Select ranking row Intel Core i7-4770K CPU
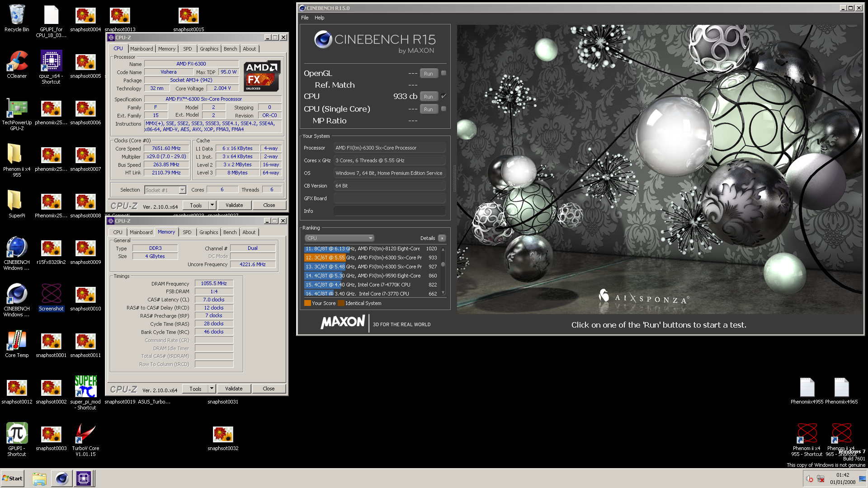 click(371, 285)
